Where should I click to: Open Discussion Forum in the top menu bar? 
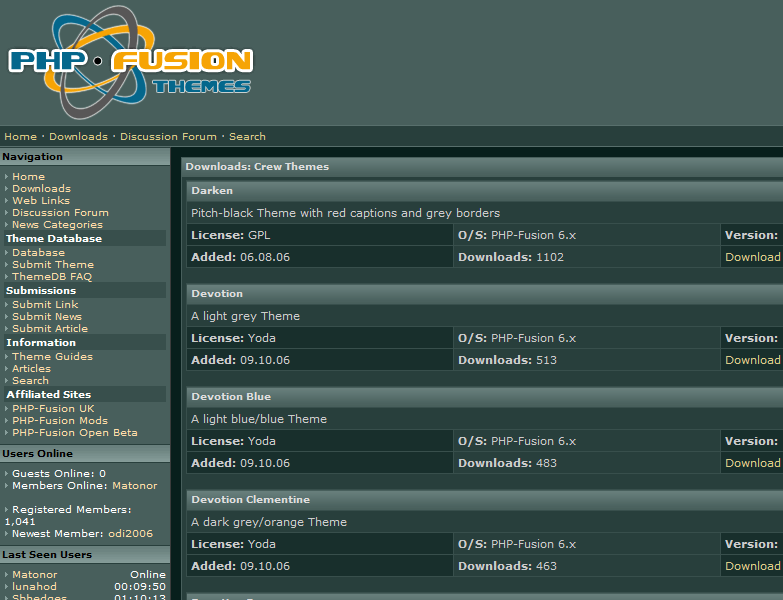168,136
